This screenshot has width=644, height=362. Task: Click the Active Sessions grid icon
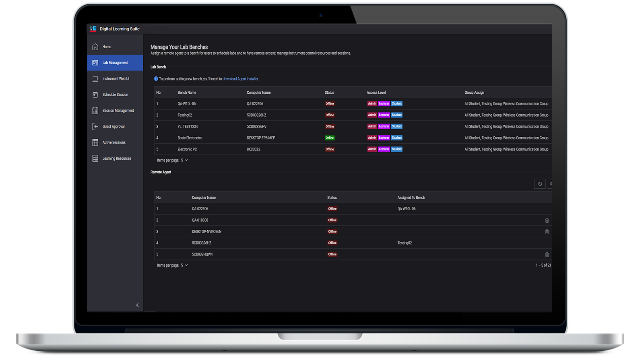(x=95, y=143)
